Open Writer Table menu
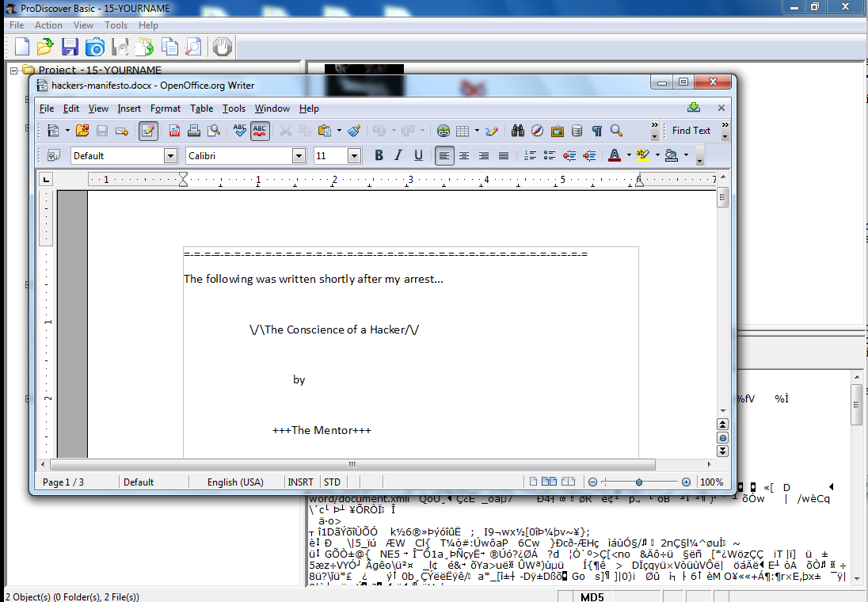This screenshot has width=868, height=602. [x=201, y=109]
